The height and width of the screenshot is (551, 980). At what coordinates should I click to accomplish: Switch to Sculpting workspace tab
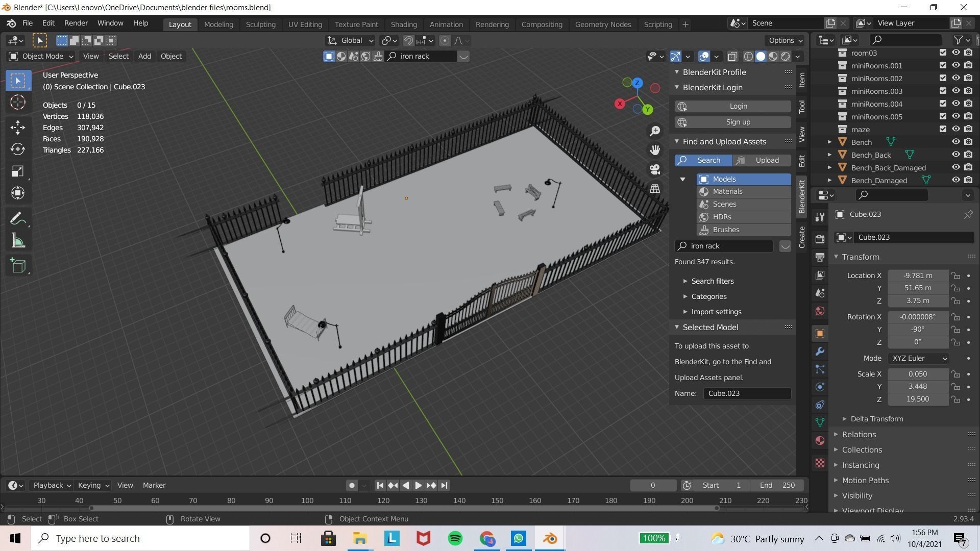point(260,24)
